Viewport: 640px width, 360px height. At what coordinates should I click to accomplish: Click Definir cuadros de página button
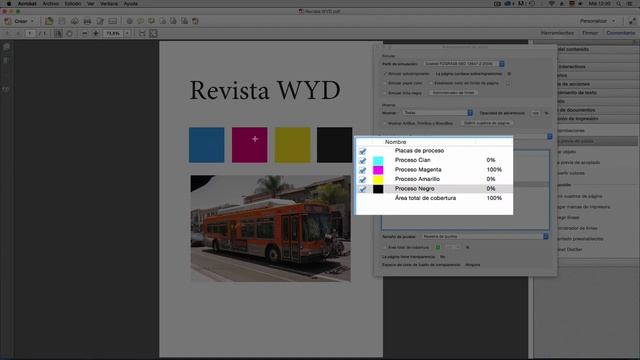(487, 123)
